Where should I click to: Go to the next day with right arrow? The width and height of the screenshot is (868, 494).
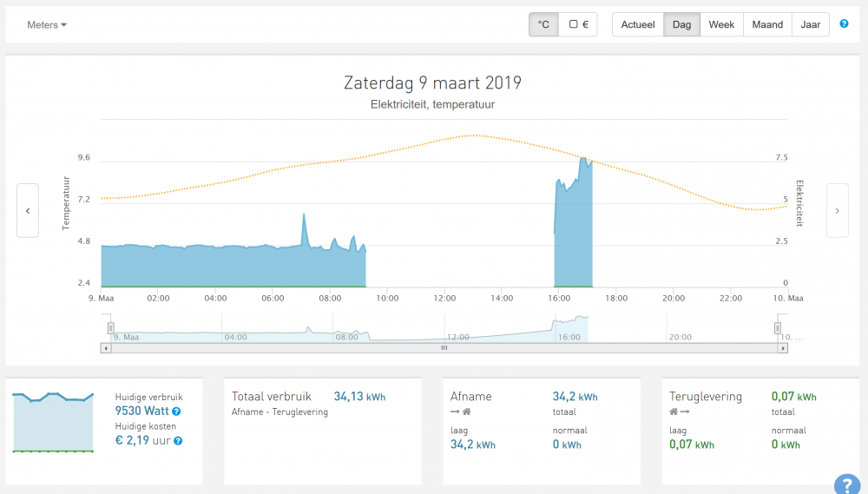[837, 210]
